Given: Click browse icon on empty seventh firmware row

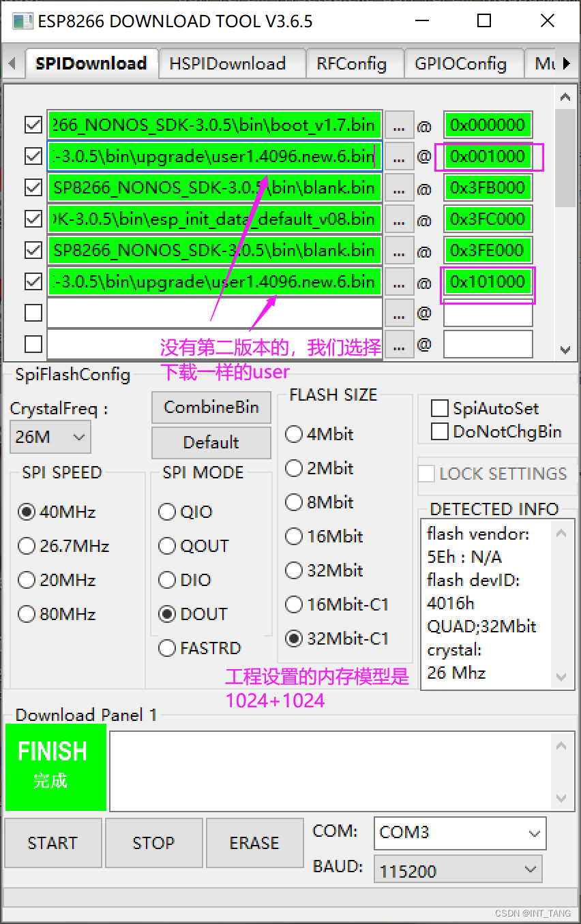Looking at the screenshot, I should coord(399,313).
